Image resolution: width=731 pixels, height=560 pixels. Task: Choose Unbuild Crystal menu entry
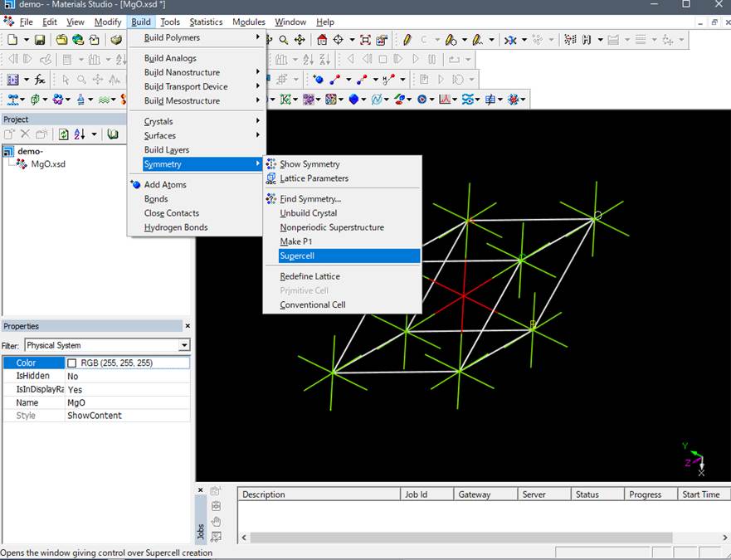tap(309, 212)
